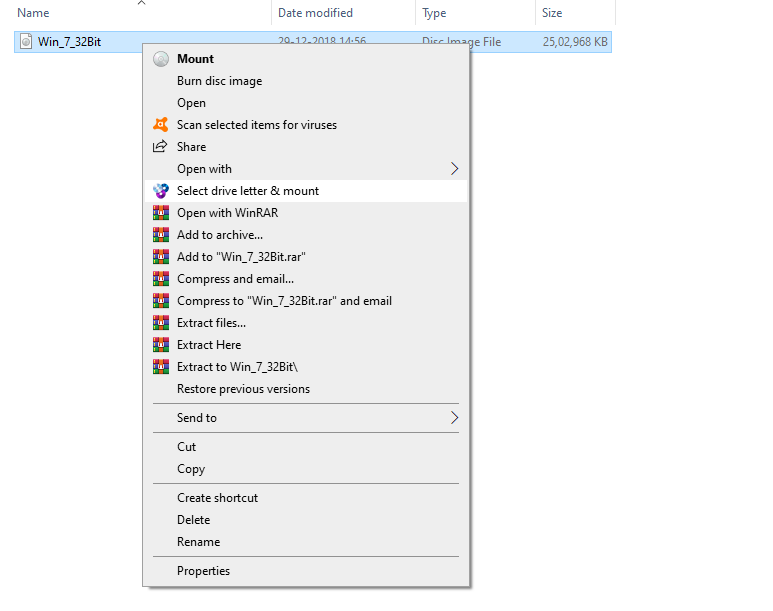Click WinRAR icon beside Compress to rar and email
The width and height of the screenshot is (773, 611).
click(161, 301)
